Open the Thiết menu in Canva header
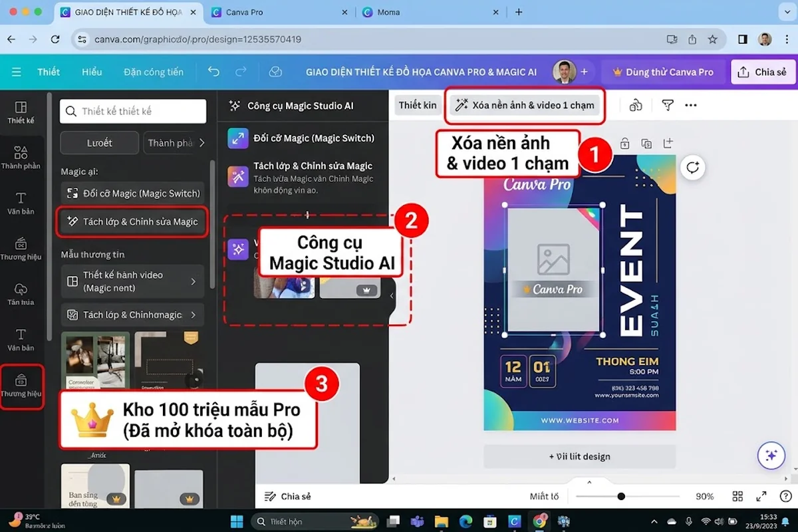The height and width of the screenshot is (532, 798). tap(49, 72)
